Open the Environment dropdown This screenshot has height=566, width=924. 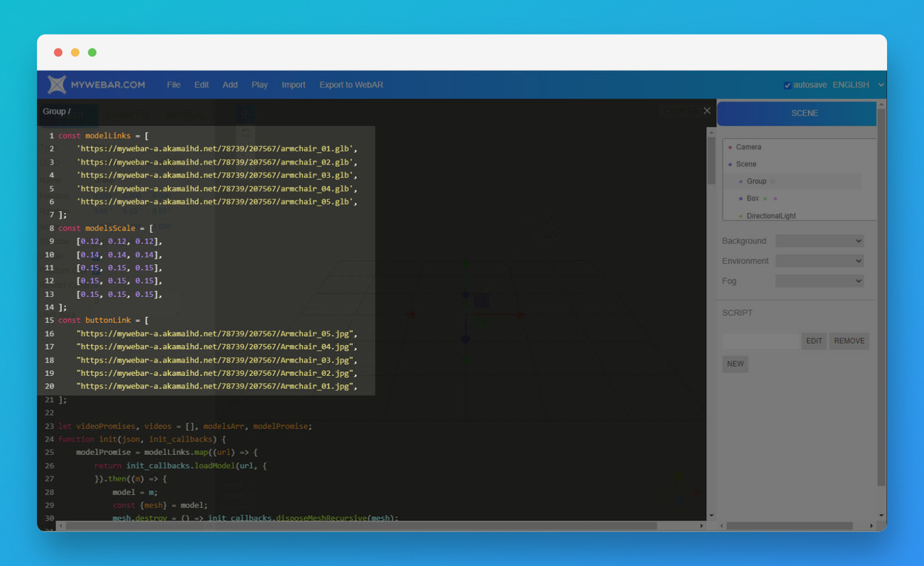819,260
